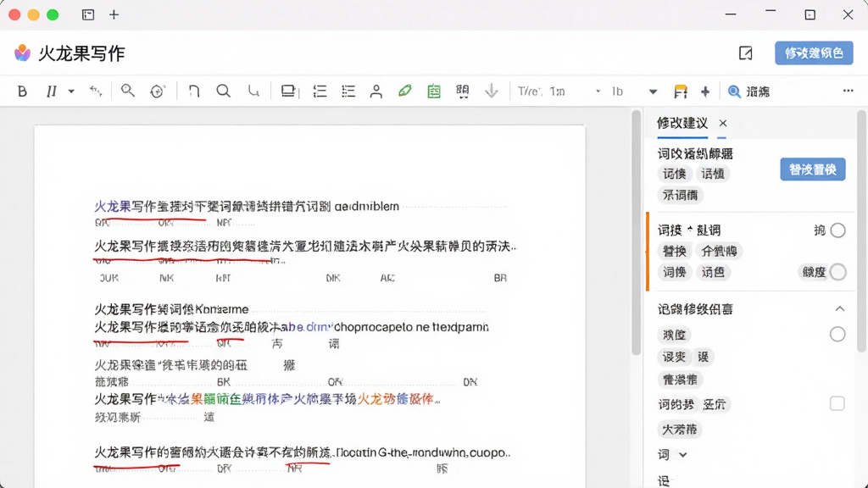The image size is (868, 488).
Task: Click the green calendar table icon
Action: [434, 91]
